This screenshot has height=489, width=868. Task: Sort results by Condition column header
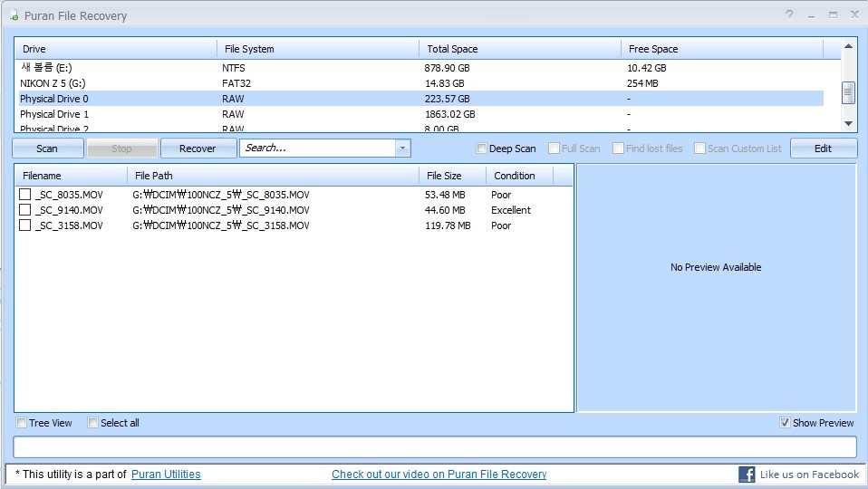click(x=520, y=176)
